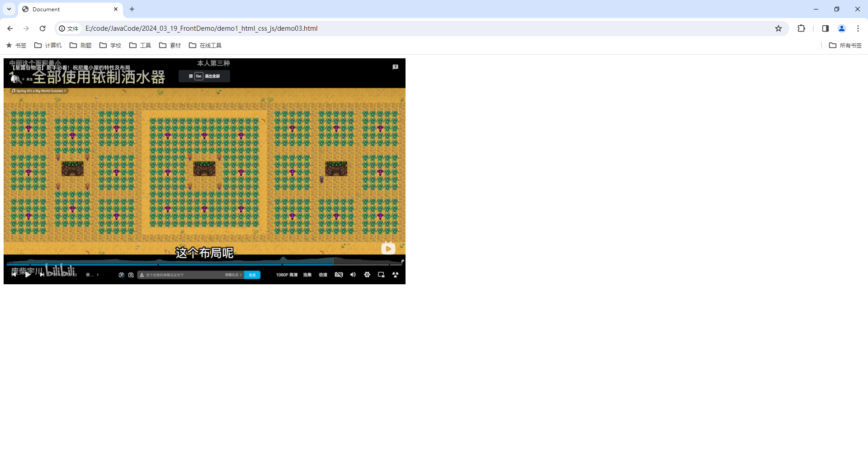Open the Spring (It's a Big World Outside) music tag
This screenshot has height=470, width=868.
(39, 91)
